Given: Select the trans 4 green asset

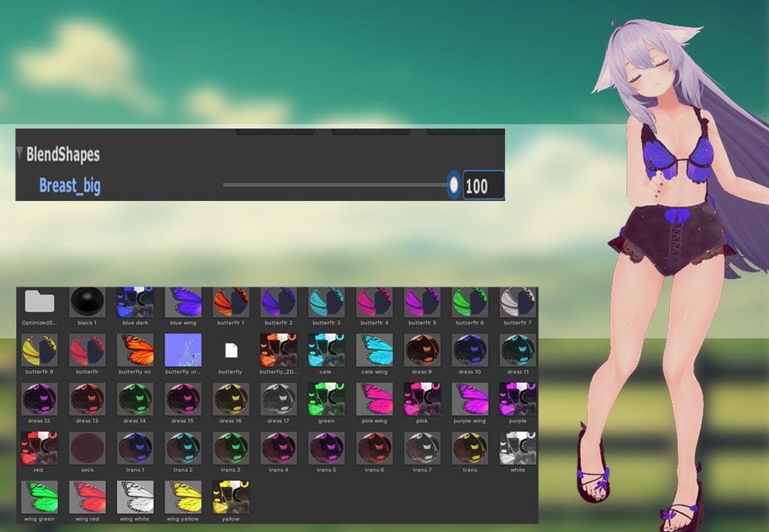Looking at the screenshot, I should pyautogui.click(x=278, y=448).
